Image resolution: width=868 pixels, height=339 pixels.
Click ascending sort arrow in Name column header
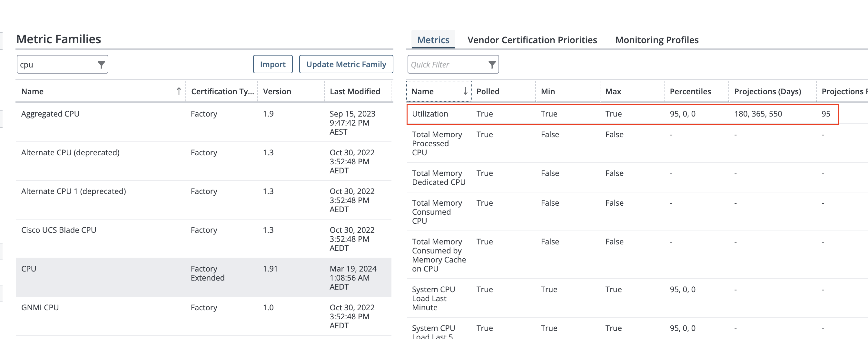[x=179, y=91]
